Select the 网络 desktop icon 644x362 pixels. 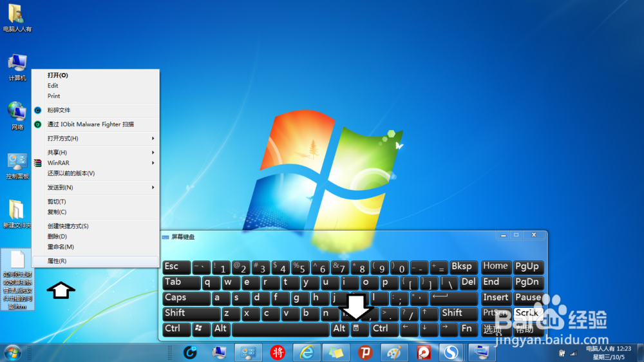point(17,116)
